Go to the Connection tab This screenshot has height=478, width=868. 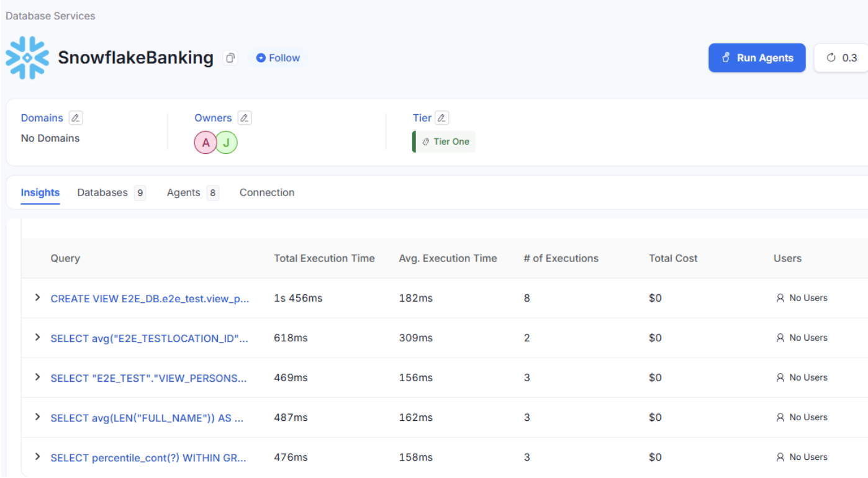point(267,193)
